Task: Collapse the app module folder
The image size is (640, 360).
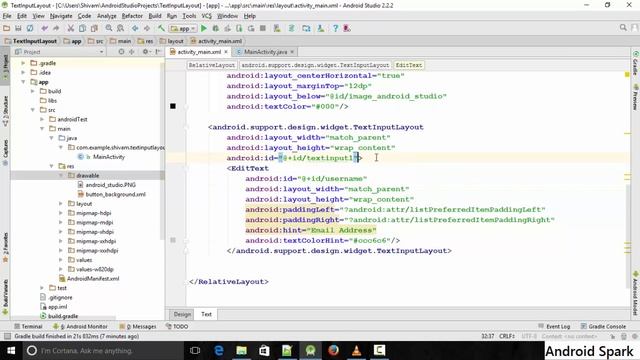Action: point(23,82)
